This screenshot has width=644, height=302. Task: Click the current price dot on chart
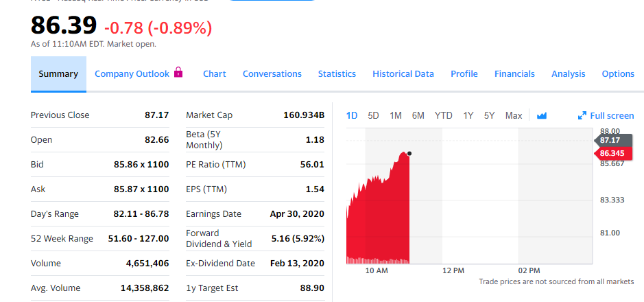click(409, 153)
